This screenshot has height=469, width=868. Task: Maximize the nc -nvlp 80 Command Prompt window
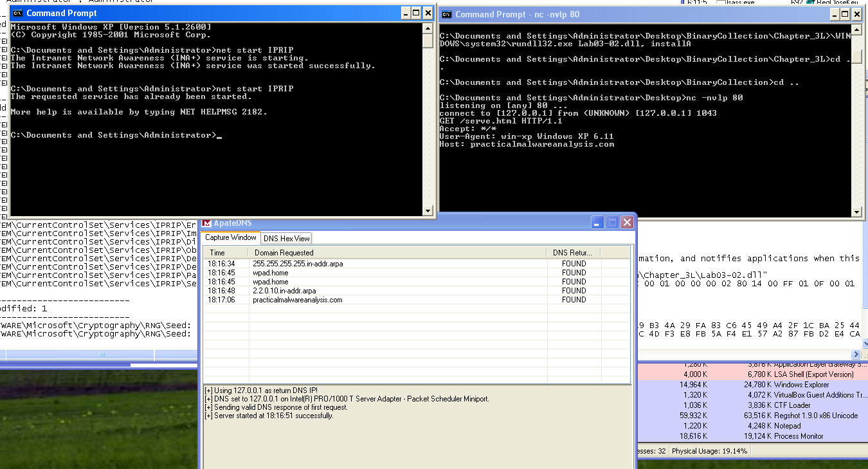point(844,14)
